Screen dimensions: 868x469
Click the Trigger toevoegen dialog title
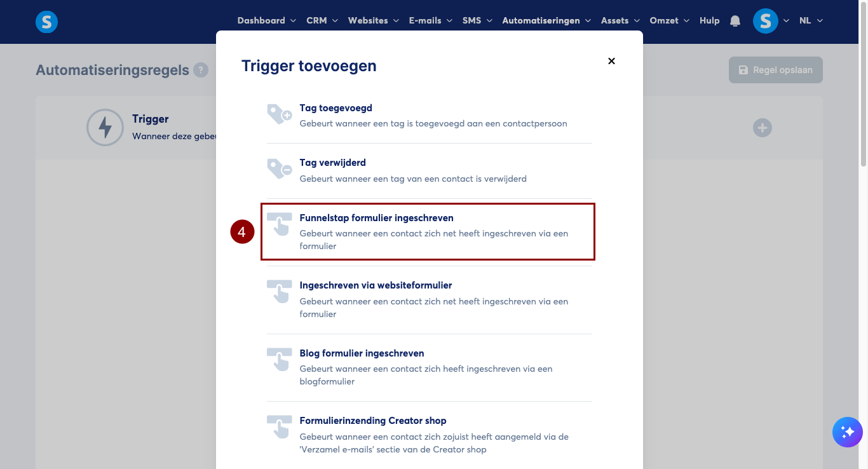309,65
